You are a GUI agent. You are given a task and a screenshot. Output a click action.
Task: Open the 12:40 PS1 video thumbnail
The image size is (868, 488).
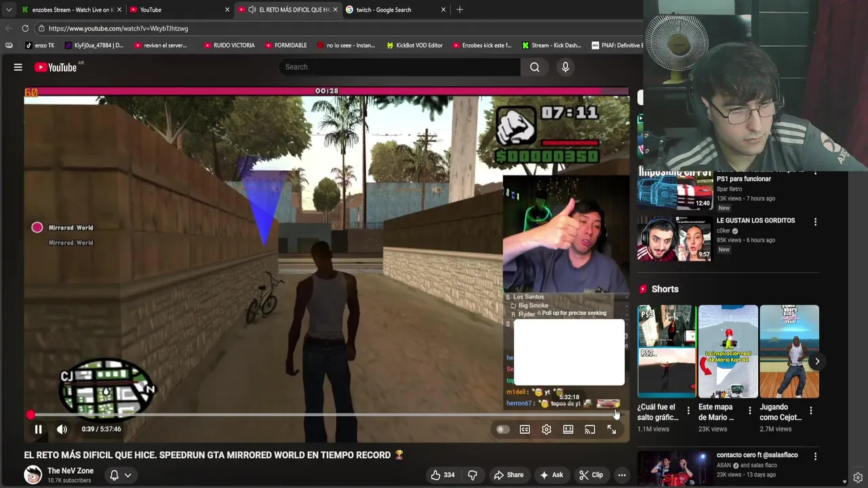(674, 190)
